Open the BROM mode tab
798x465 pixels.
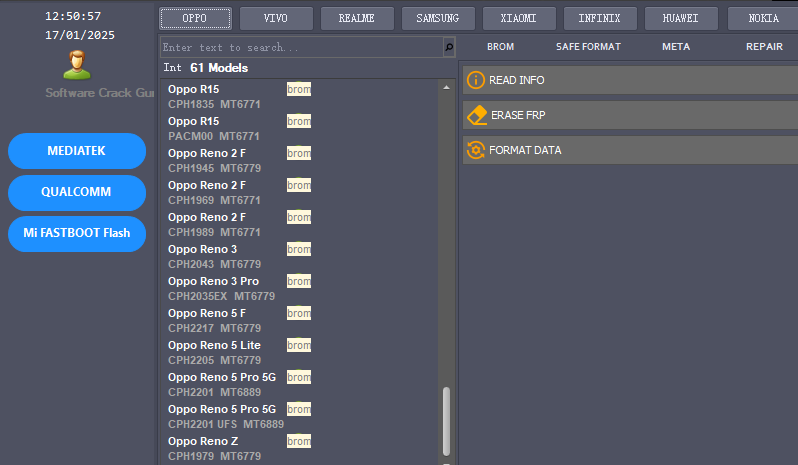(x=500, y=47)
